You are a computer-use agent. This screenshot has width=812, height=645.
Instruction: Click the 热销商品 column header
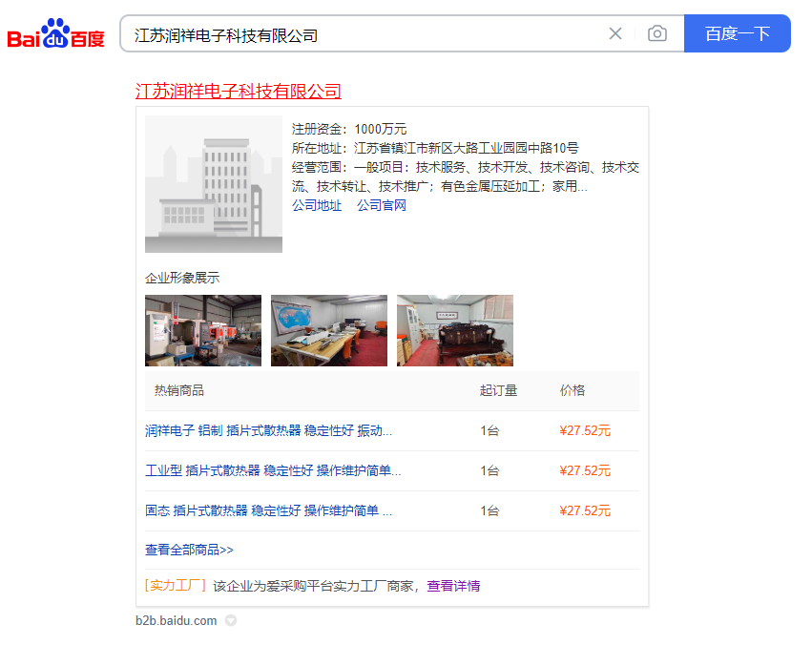[x=179, y=390]
